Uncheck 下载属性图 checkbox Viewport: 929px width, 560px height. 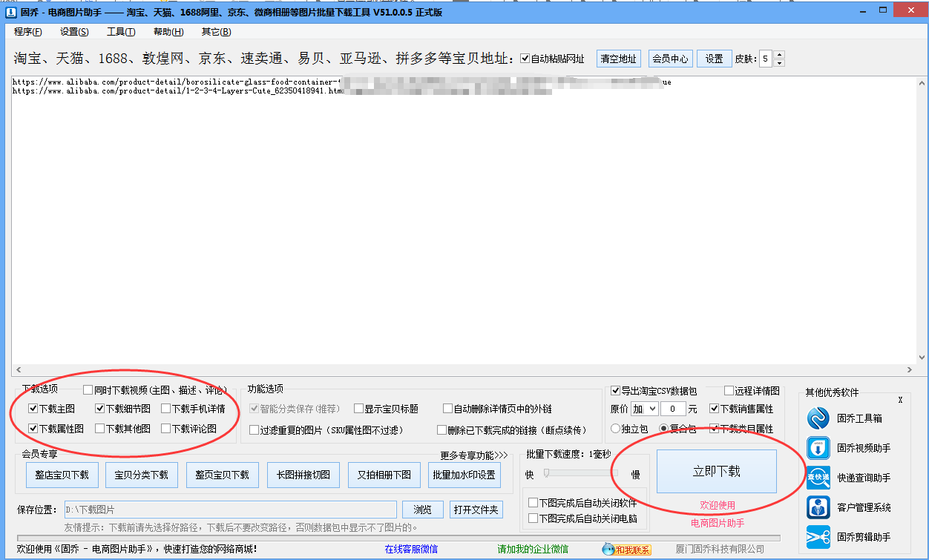(x=33, y=429)
